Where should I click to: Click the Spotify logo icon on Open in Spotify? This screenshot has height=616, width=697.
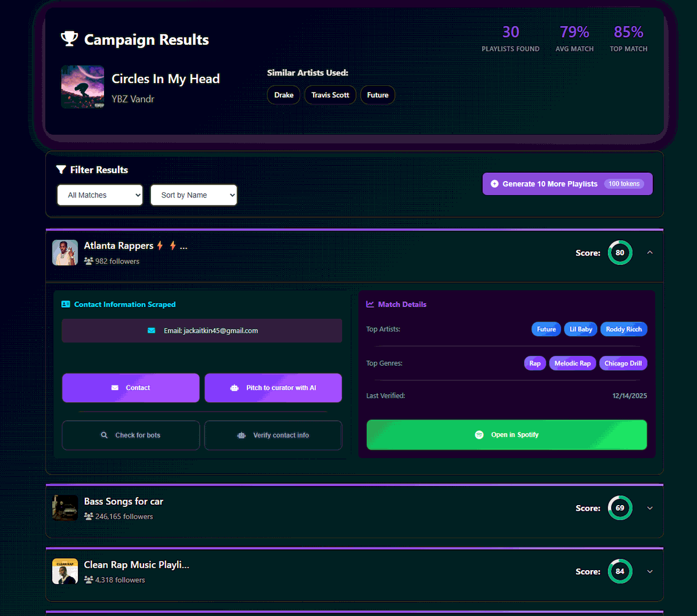click(479, 434)
